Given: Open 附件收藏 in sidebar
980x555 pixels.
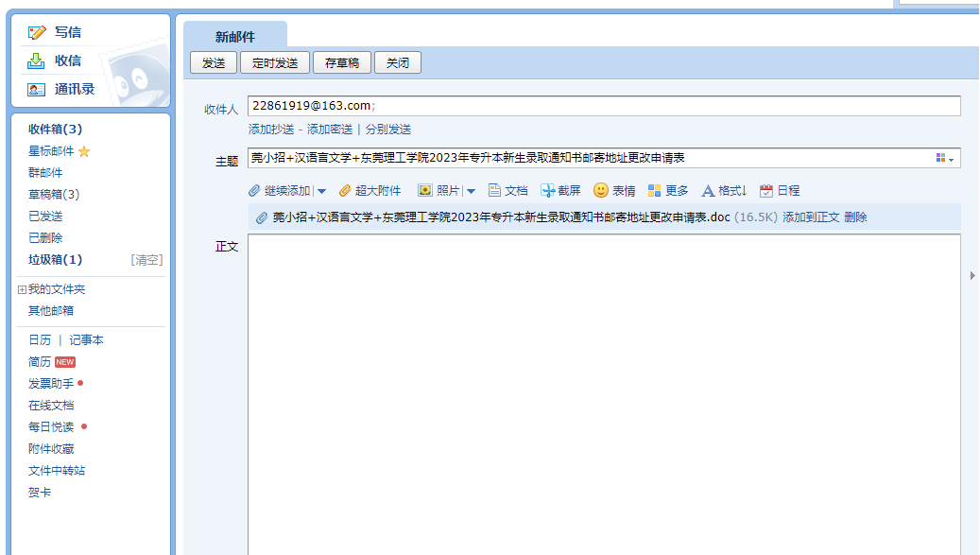Looking at the screenshot, I should [x=51, y=449].
